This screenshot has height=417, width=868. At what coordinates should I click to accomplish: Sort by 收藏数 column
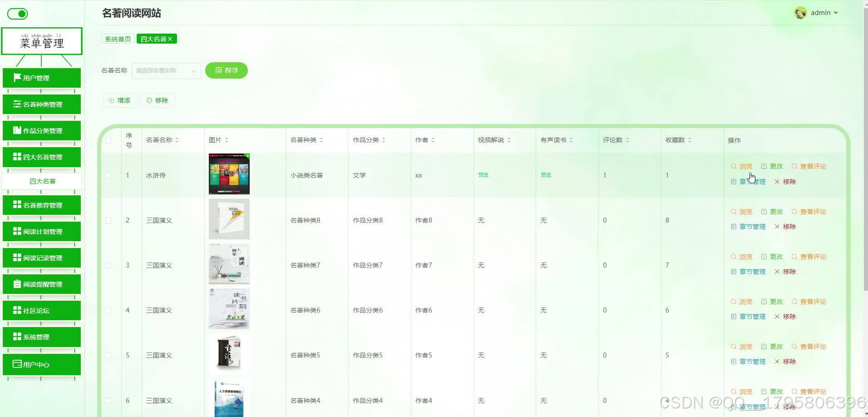pyautogui.click(x=690, y=140)
